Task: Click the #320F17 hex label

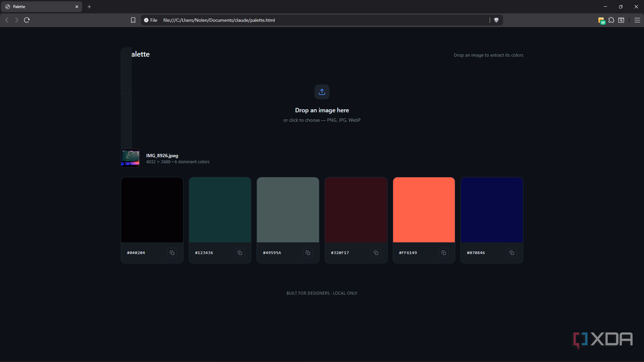Action: click(340, 253)
